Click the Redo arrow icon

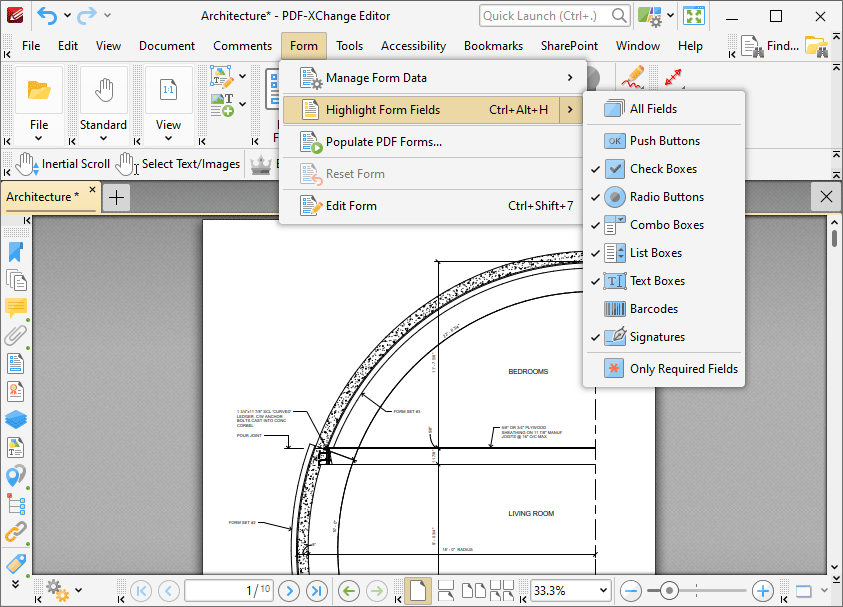pyautogui.click(x=87, y=16)
